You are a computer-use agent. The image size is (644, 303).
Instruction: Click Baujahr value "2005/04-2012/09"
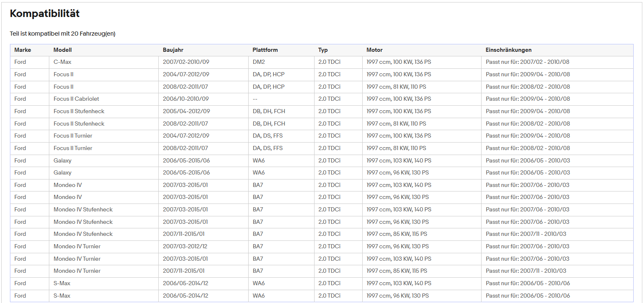tap(186, 111)
